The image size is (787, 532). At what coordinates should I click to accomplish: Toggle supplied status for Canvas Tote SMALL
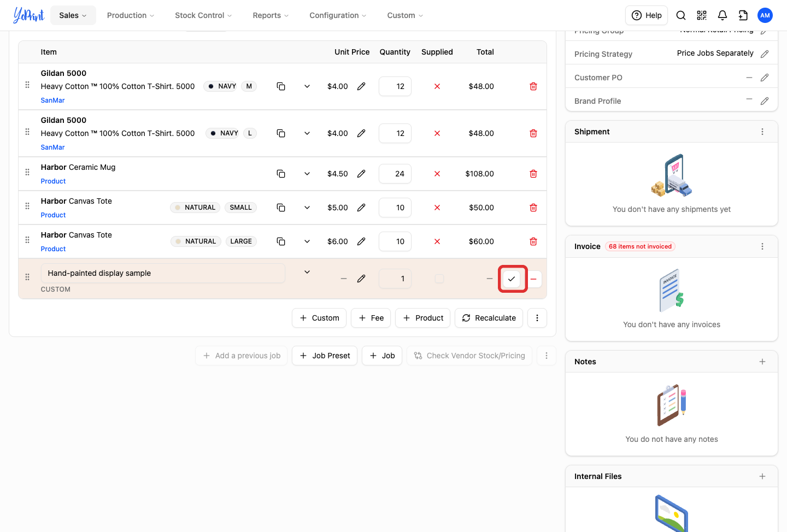coord(437,208)
